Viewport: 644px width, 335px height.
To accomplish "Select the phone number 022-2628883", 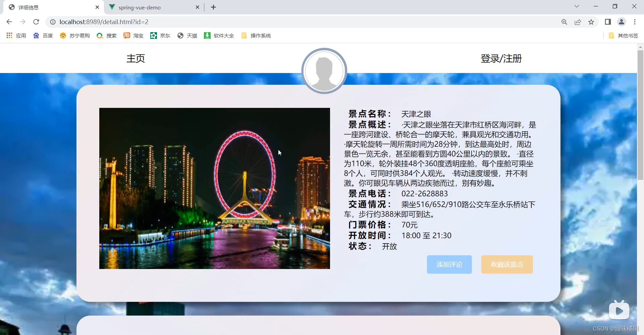I will (424, 194).
